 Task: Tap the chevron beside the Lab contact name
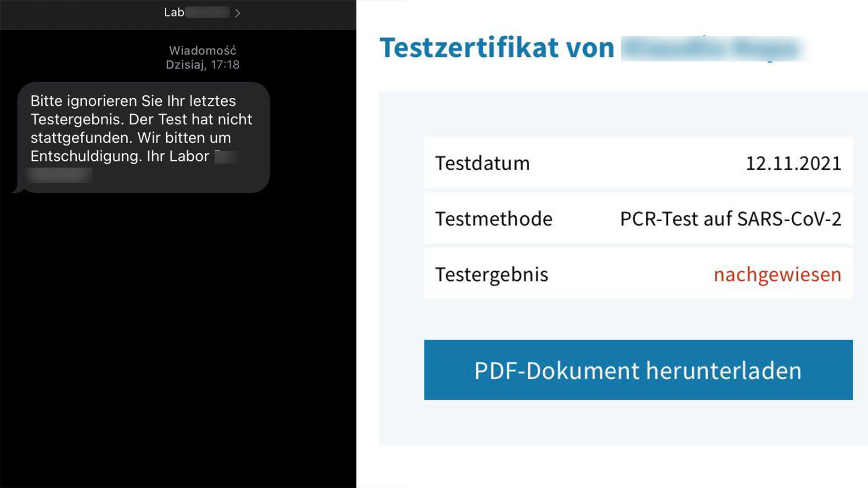[237, 13]
